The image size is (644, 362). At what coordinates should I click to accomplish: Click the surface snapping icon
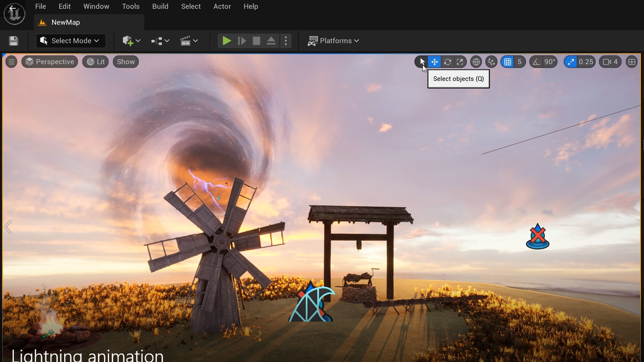point(491,62)
